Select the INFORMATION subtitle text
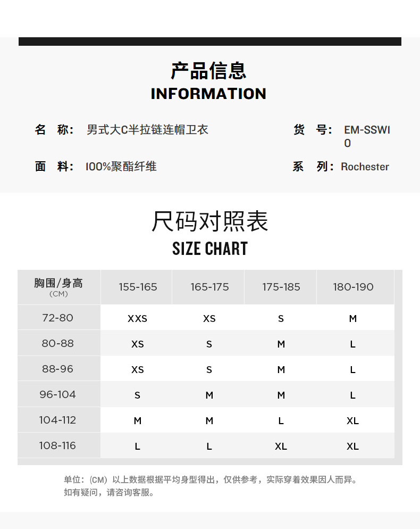The image size is (420, 529). point(208,94)
